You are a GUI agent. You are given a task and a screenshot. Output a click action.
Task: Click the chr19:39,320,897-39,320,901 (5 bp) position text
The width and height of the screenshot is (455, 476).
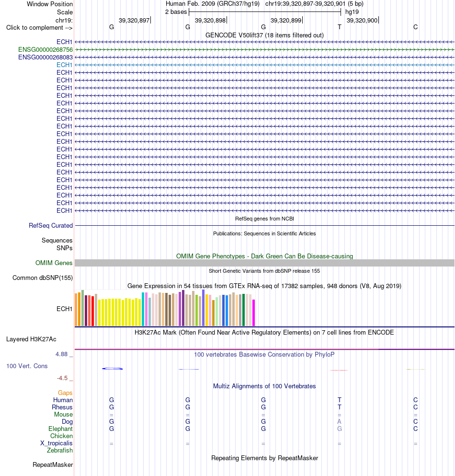314,4
